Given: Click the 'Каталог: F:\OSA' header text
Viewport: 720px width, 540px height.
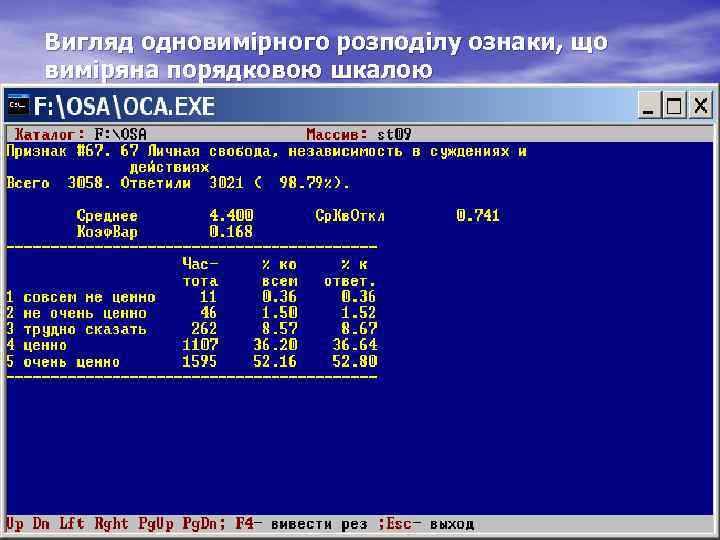Looking at the screenshot, I should [80, 135].
